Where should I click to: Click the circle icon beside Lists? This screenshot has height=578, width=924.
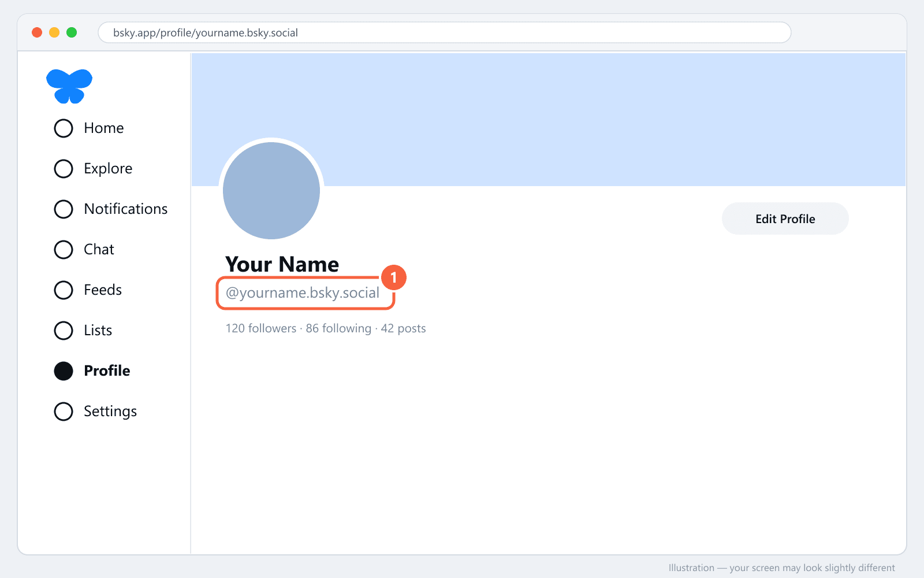point(64,331)
